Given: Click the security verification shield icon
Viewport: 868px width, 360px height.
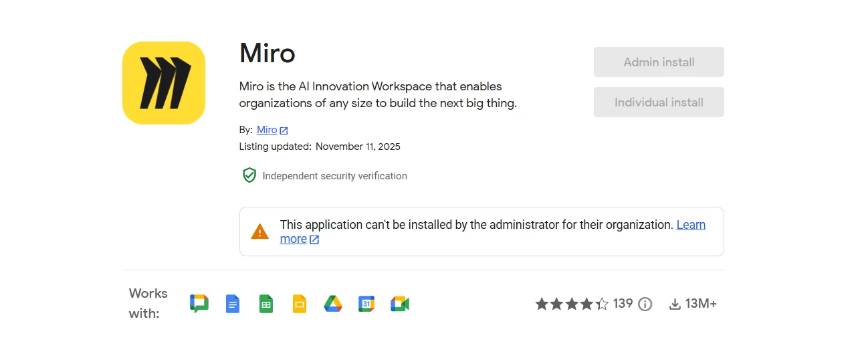Looking at the screenshot, I should [249, 176].
